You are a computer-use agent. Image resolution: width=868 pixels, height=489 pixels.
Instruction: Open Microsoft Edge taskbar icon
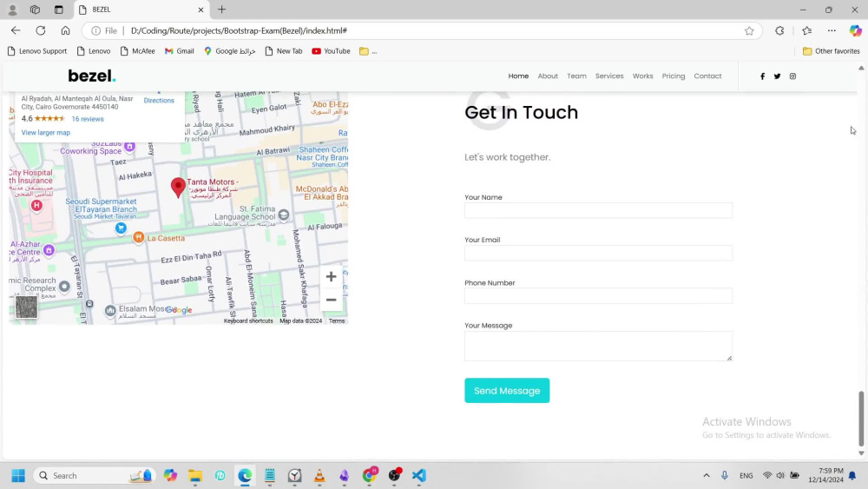click(245, 476)
